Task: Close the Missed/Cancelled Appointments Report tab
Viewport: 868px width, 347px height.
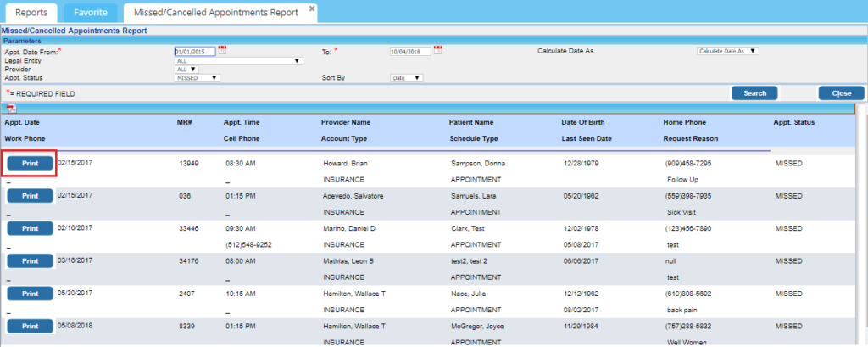Action: 312,8
